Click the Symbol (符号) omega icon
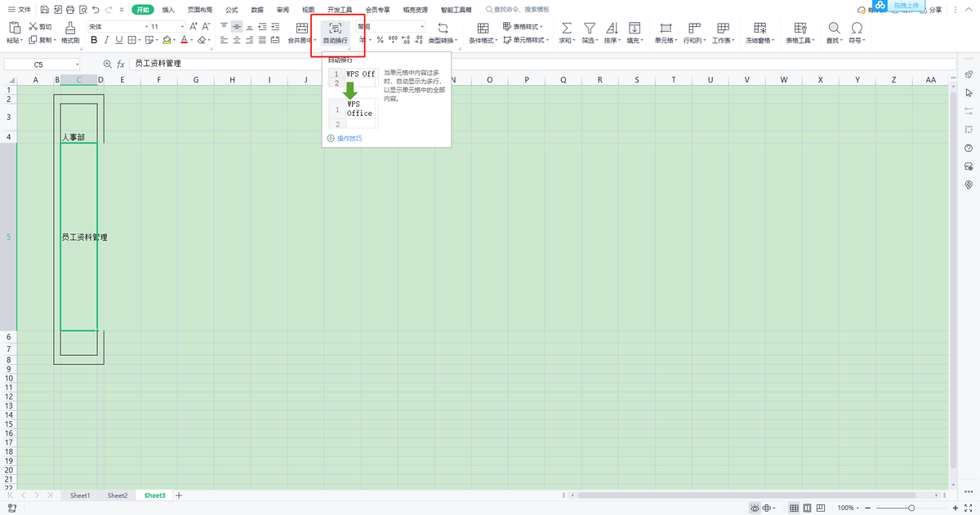Image resolution: width=980 pixels, height=515 pixels. [x=857, y=28]
